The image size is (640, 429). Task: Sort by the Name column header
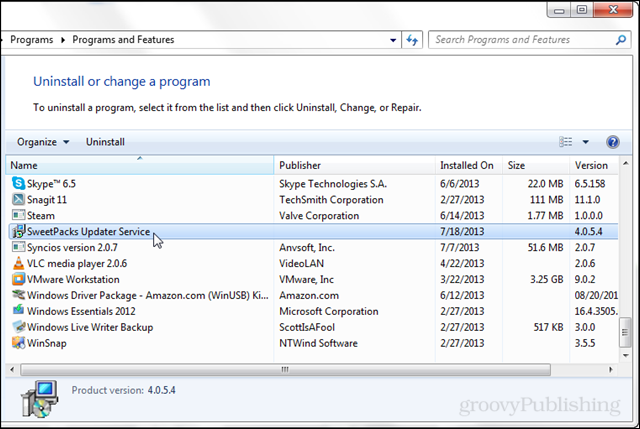[140, 165]
